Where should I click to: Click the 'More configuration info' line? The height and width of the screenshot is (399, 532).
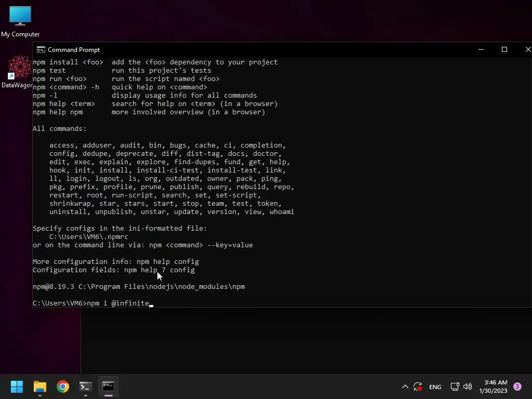point(116,262)
